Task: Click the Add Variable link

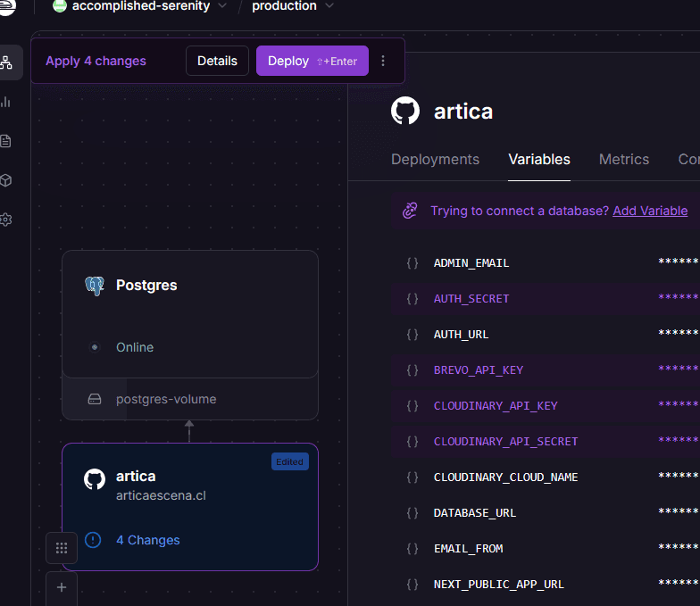Action: click(650, 211)
